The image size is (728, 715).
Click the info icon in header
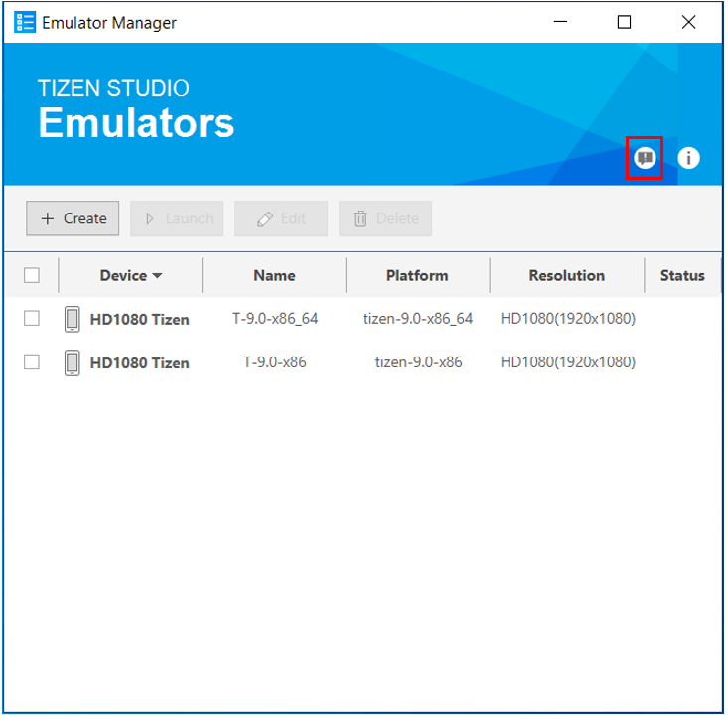[x=689, y=158]
